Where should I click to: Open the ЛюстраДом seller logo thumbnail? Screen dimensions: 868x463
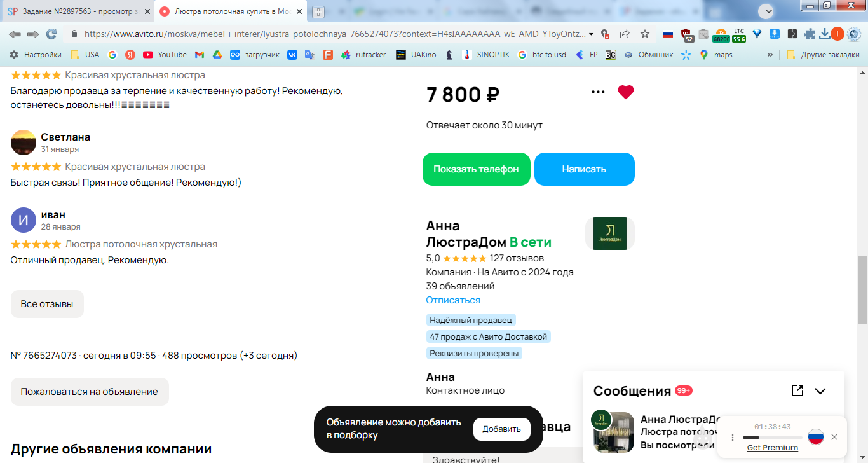609,233
